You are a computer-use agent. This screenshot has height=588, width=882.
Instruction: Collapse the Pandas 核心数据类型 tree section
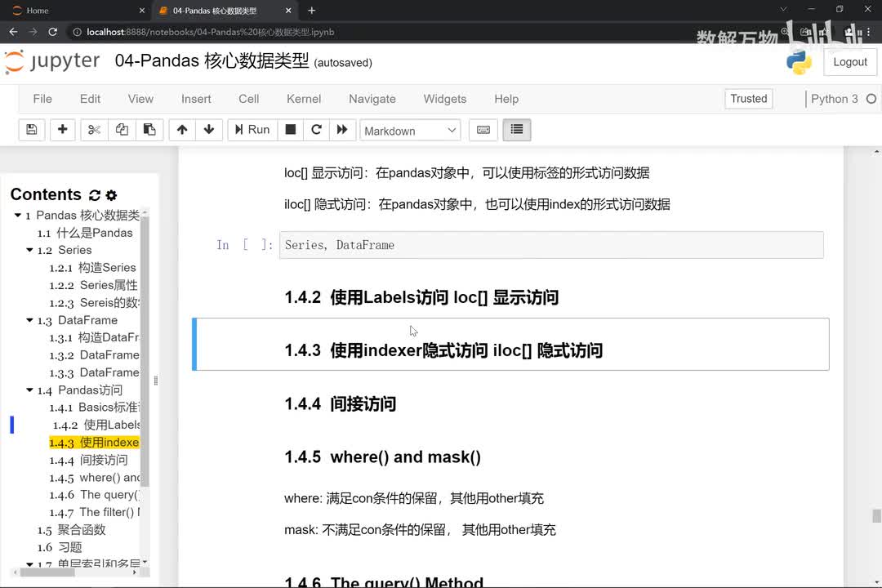[x=18, y=216]
